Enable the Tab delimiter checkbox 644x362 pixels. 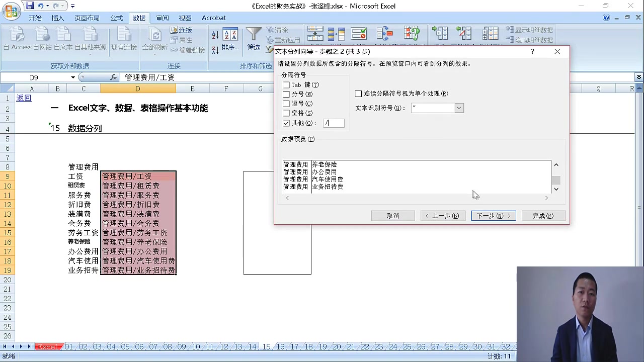[286, 85]
